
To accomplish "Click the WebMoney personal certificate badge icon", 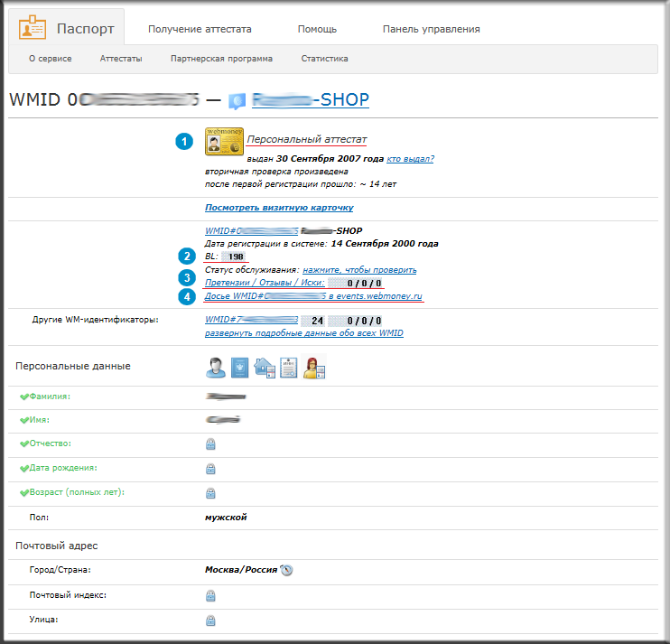I will (224, 141).
